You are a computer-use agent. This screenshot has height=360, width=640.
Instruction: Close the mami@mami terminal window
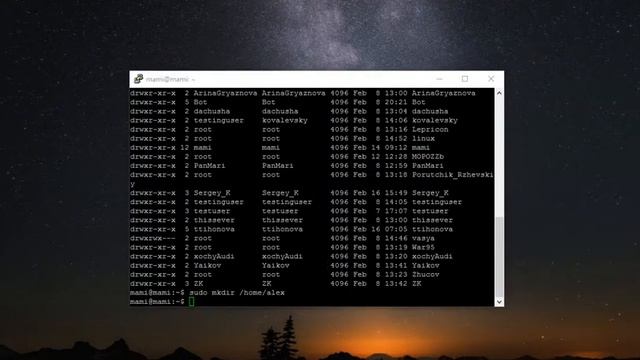click(491, 79)
